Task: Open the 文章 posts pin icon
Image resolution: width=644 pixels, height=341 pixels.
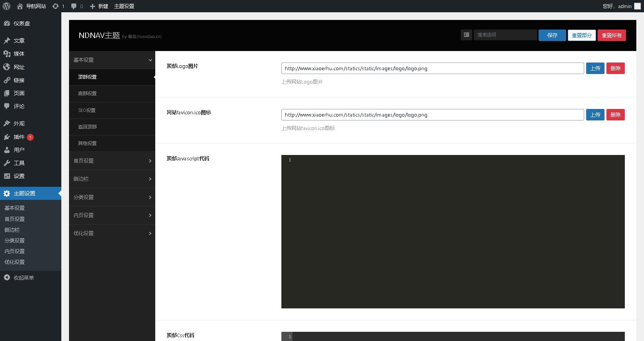Action: [7, 41]
